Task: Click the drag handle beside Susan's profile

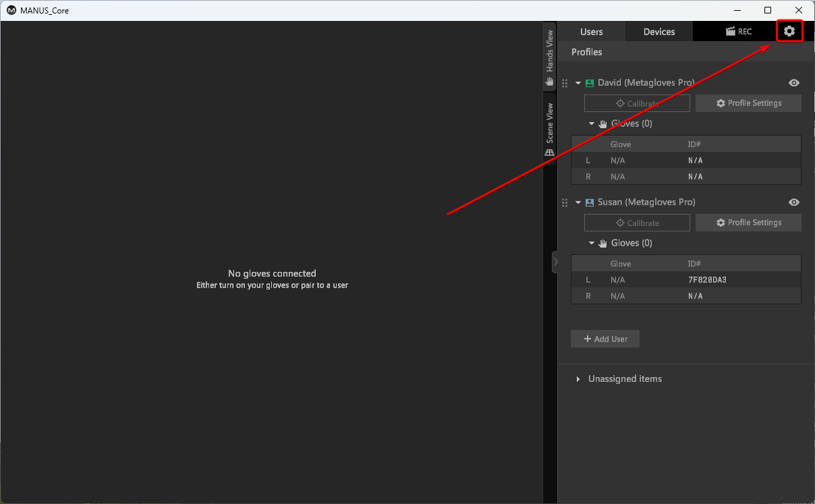Action: click(x=565, y=202)
